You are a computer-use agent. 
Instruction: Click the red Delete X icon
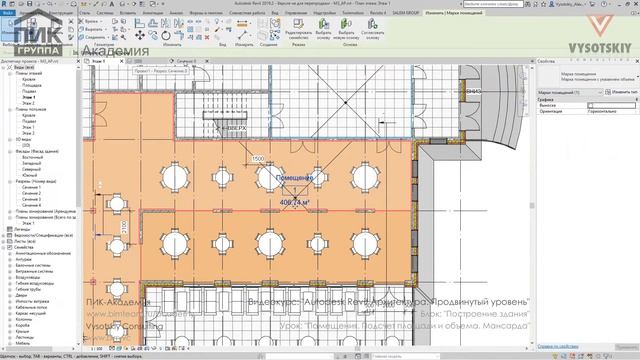(x=207, y=37)
